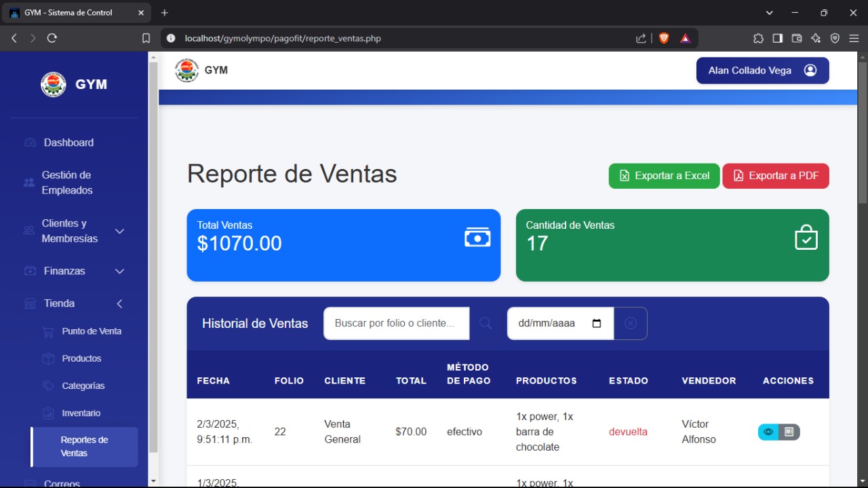Expand the Finanzas sidebar section
868x488 pixels.
click(x=119, y=271)
